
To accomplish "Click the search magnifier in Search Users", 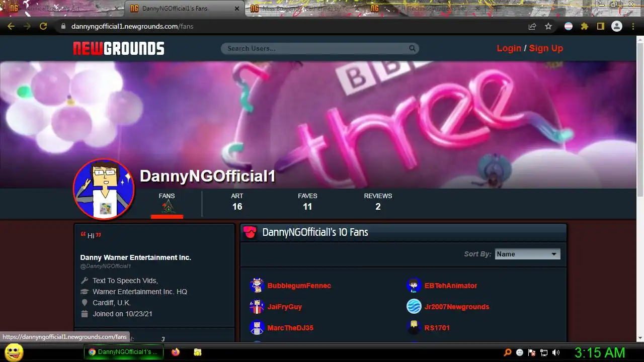I will coord(412,48).
